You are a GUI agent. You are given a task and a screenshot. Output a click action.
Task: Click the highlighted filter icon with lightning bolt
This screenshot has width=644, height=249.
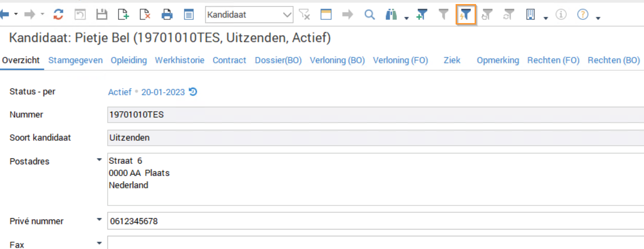click(x=466, y=15)
